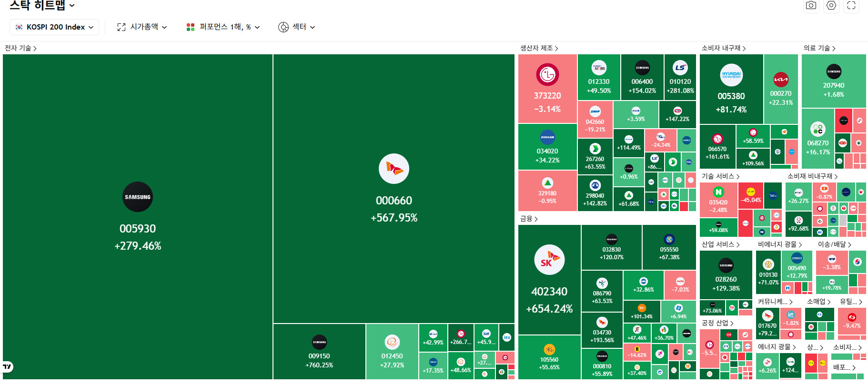This screenshot has width=868, height=385.
Task: Open the 소비재 비내구재 sector
Action: pos(812,176)
